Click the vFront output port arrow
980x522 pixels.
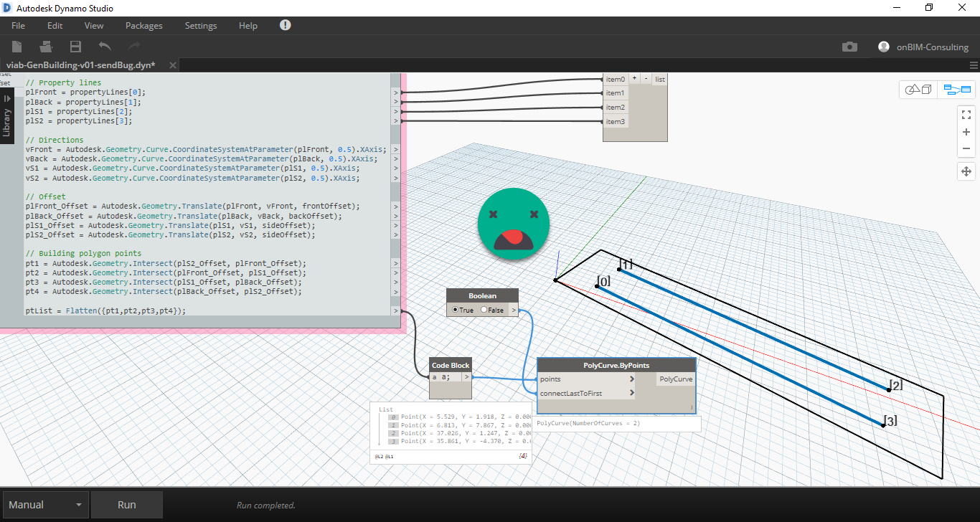pos(395,150)
